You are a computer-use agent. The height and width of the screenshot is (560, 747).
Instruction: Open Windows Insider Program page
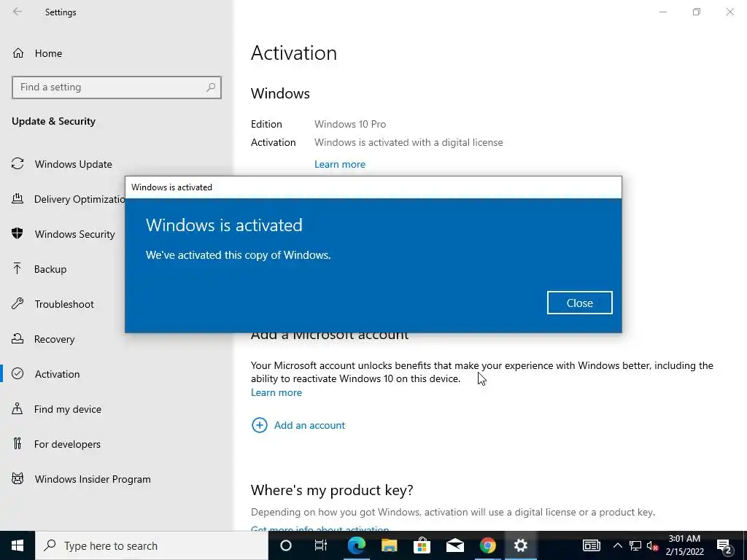93,479
